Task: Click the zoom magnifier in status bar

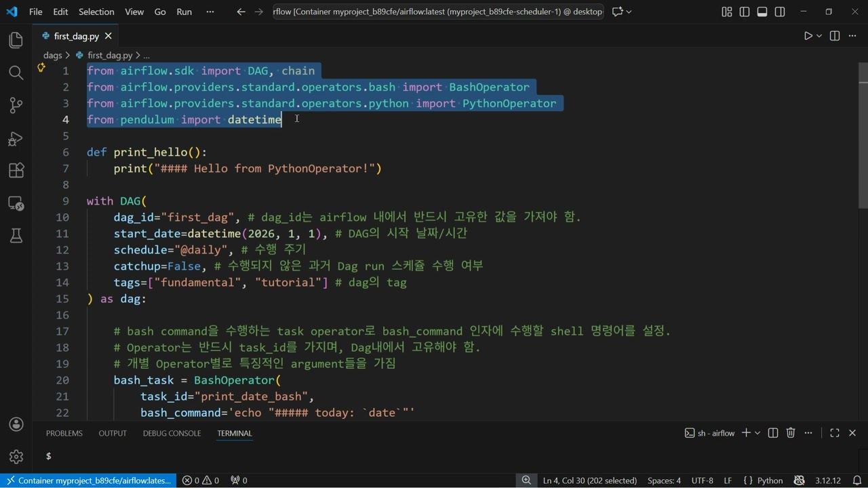Action: (x=526, y=481)
